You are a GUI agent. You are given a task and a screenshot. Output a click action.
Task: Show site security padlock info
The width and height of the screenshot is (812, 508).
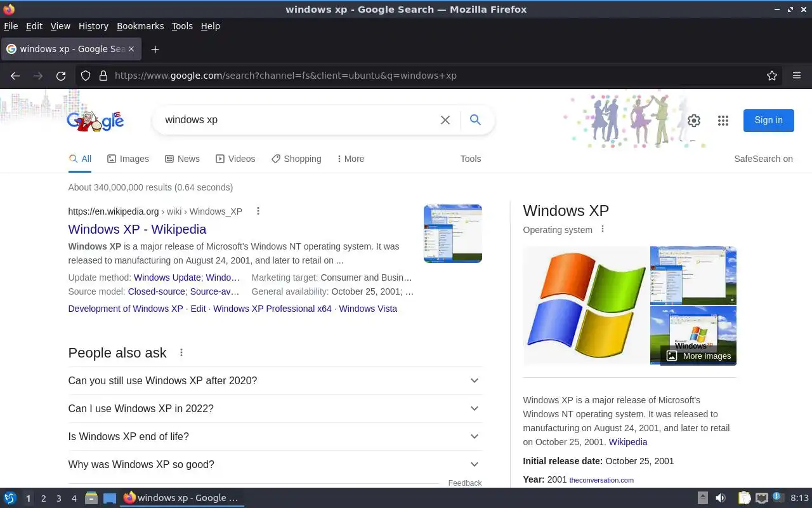point(103,76)
